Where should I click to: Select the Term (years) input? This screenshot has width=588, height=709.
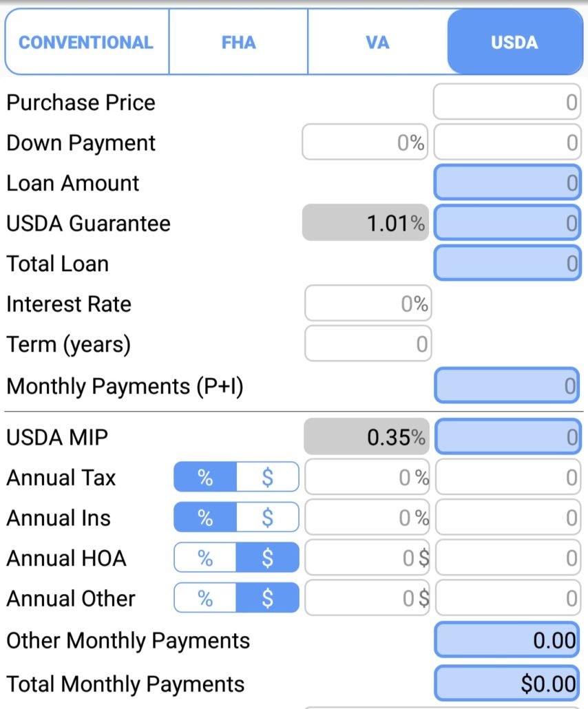[368, 343]
